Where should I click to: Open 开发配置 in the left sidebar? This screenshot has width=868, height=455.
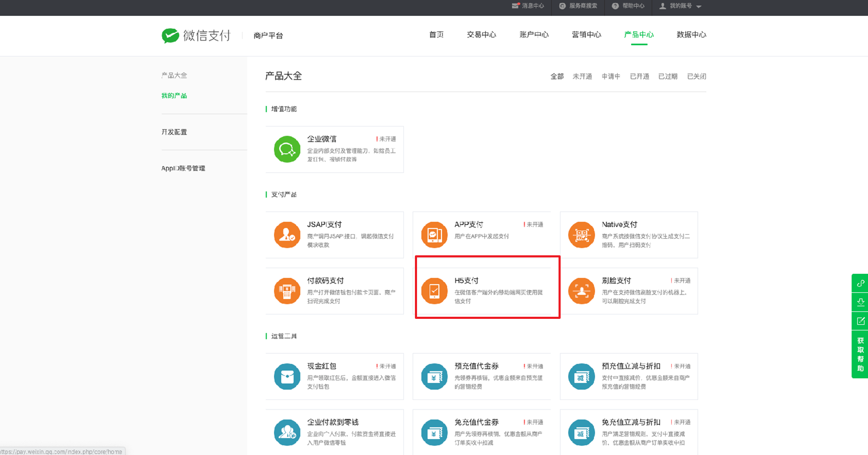(x=174, y=132)
